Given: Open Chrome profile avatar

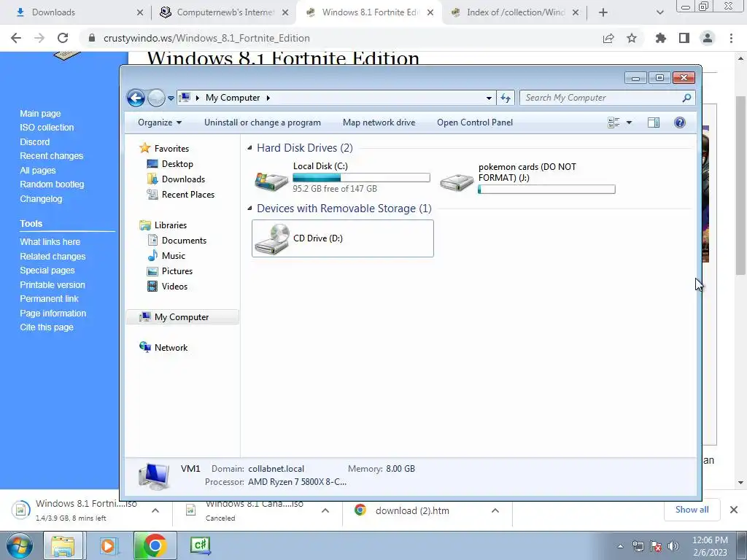Looking at the screenshot, I should (x=708, y=38).
